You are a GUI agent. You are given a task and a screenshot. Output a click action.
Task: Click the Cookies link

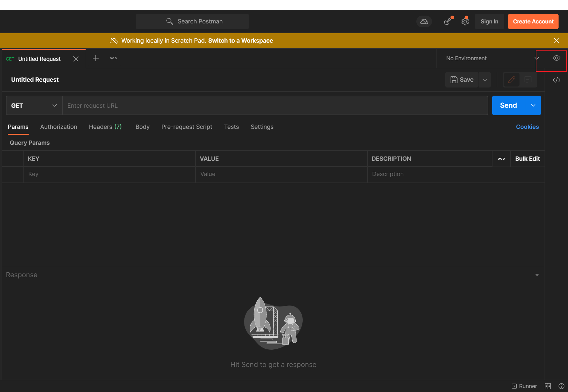coord(527,127)
